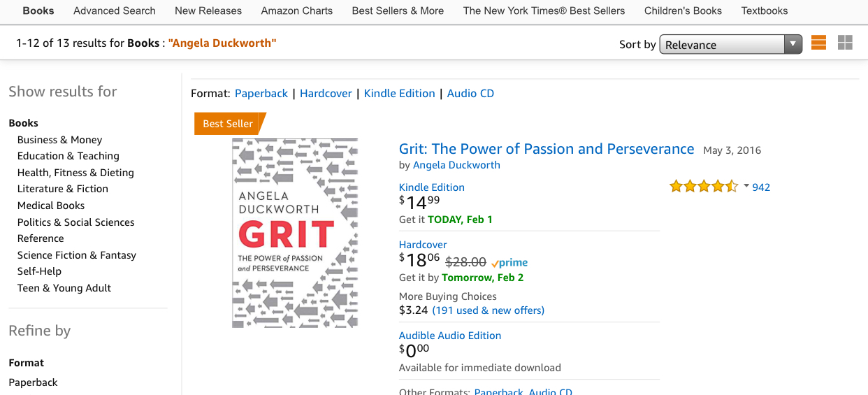Switch to grid view layout icon
The width and height of the screenshot is (868, 395).
[845, 43]
